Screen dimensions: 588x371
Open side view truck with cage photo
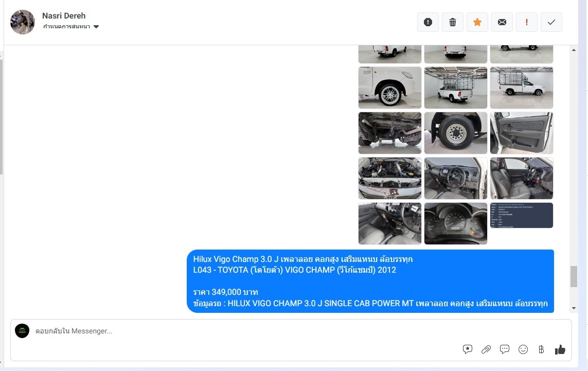(522, 88)
